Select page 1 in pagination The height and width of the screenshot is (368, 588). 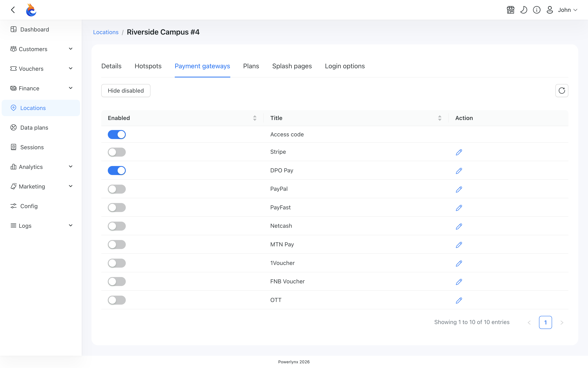click(545, 322)
